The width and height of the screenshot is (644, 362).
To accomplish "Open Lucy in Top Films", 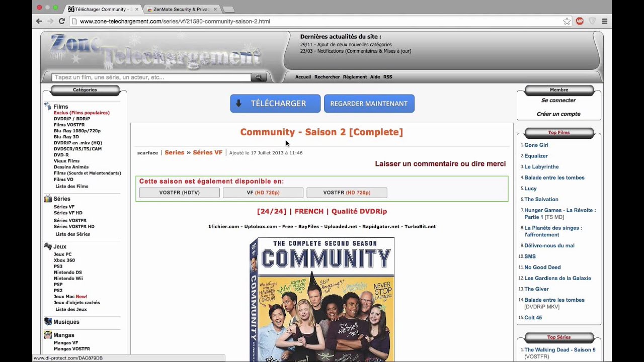I will pyautogui.click(x=530, y=188).
